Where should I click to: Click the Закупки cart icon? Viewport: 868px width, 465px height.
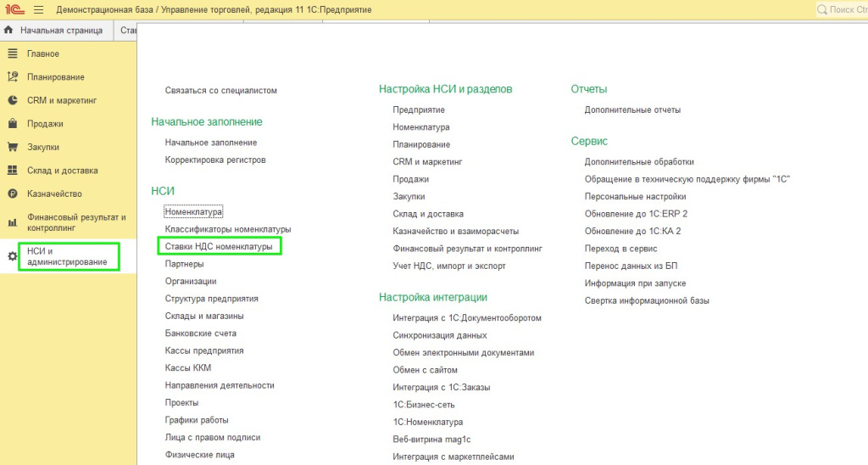pos(12,147)
